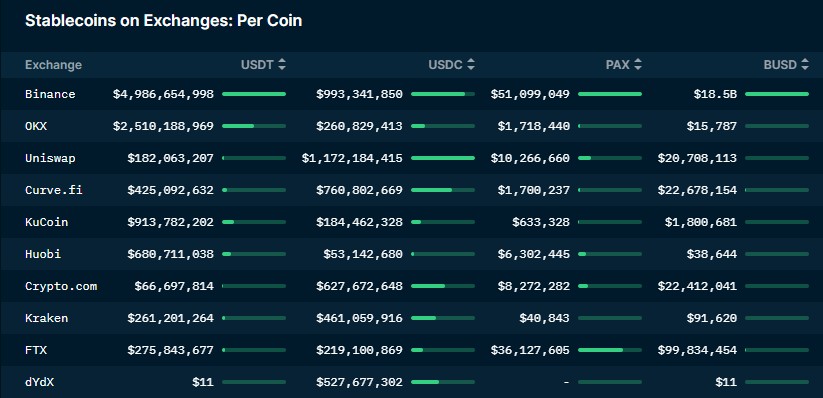Open the dYdX exchange entry
This screenshot has width=823, height=398.
click(x=39, y=382)
